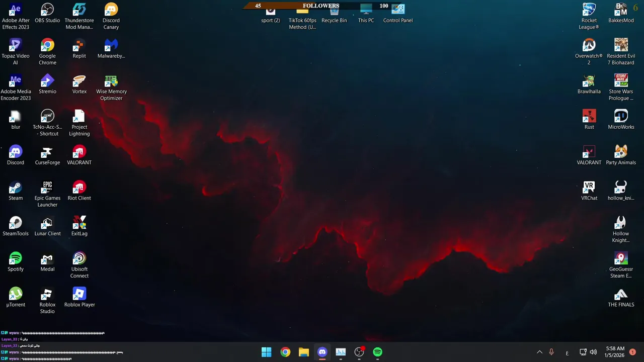
Task: Select the ExitLag desktop icon
Action: pos(79,226)
